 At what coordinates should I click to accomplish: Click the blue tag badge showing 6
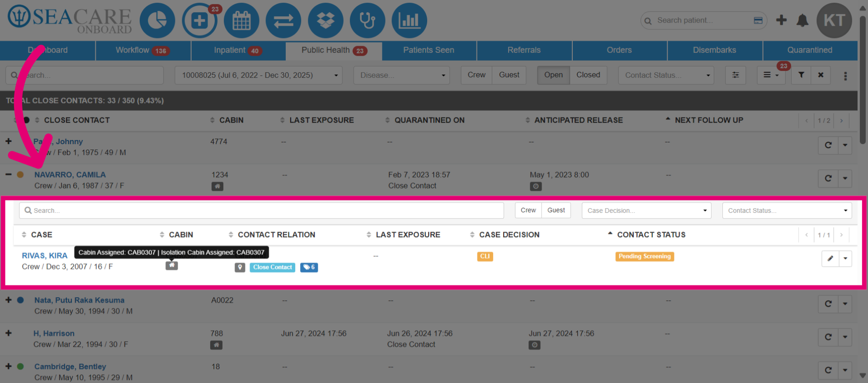(x=309, y=267)
